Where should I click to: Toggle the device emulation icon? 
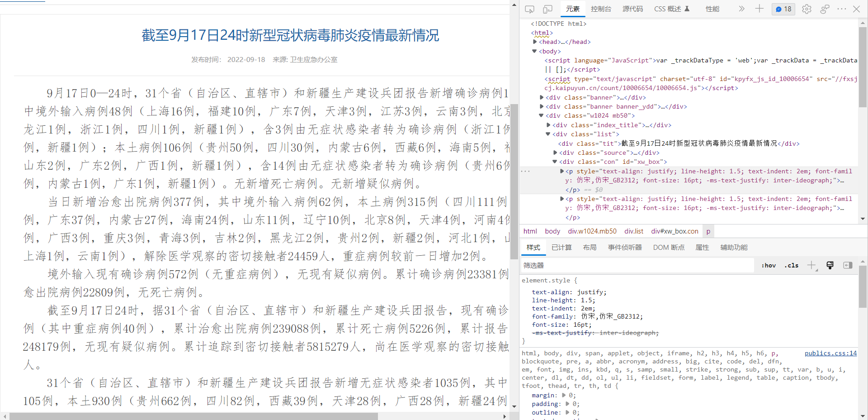coord(547,9)
